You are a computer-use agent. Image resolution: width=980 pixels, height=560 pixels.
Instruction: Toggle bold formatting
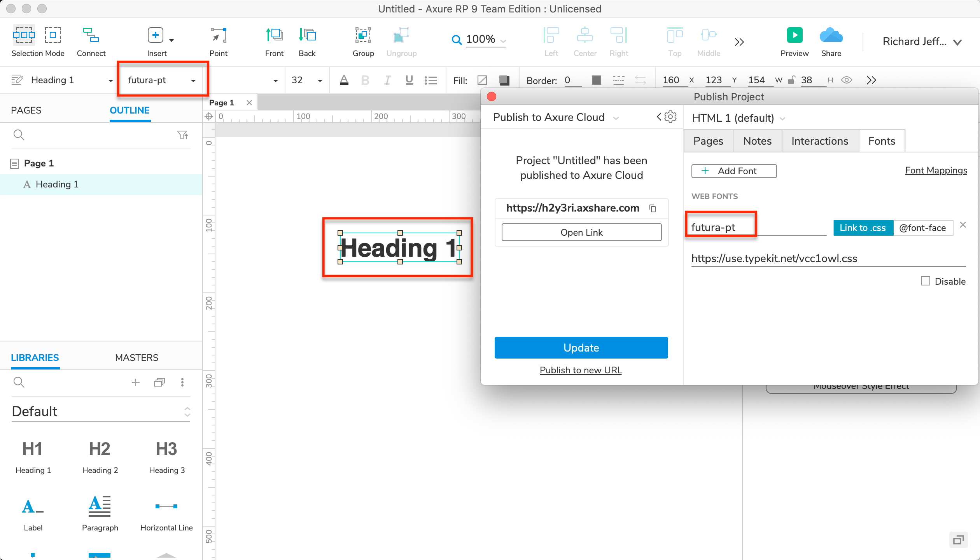(x=365, y=80)
